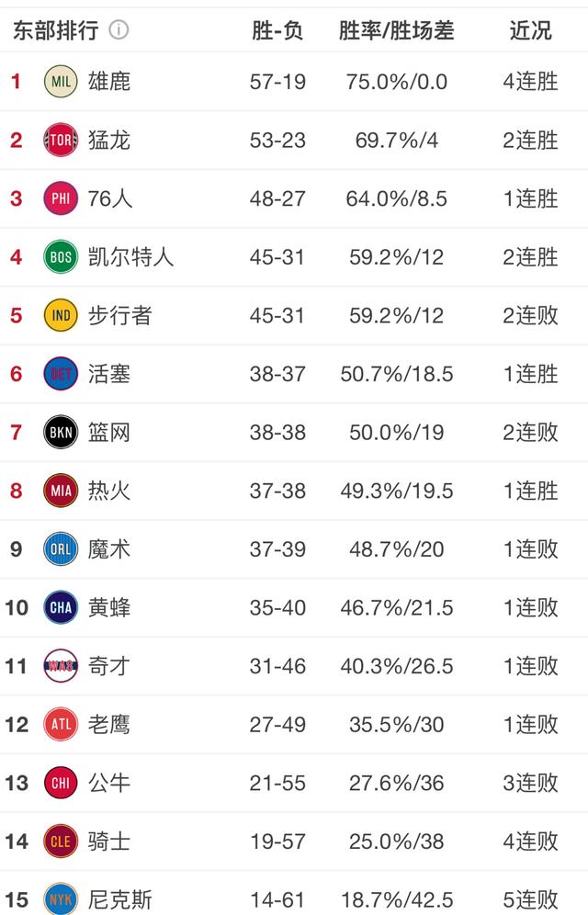Screen dimensions: 588x915
Task: Select the TOR Raptors team logo
Action: (x=61, y=140)
